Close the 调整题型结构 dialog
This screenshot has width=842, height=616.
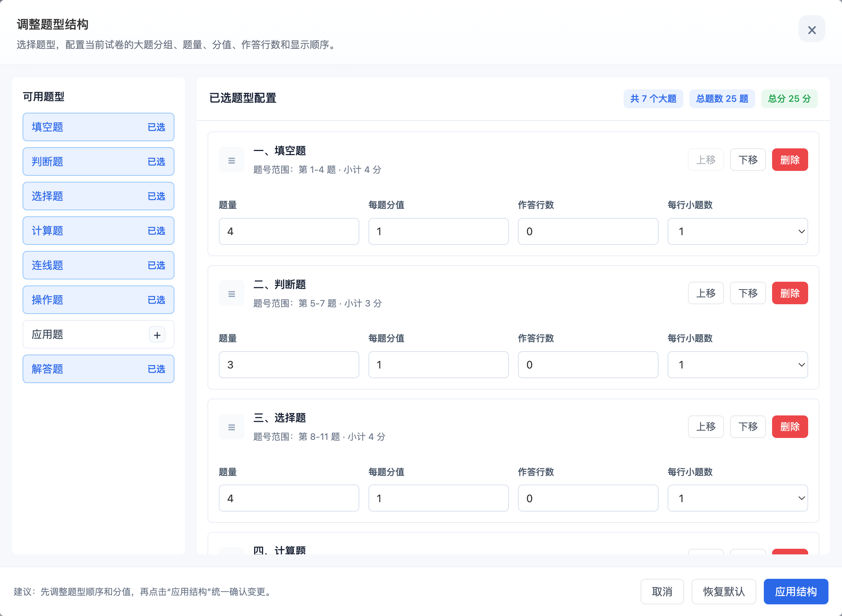pos(812,29)
